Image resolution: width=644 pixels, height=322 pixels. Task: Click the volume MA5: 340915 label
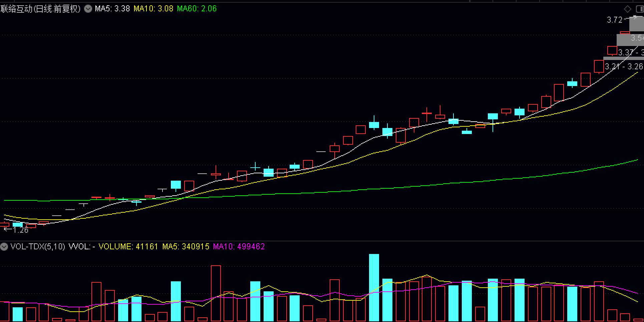(186, 247)
